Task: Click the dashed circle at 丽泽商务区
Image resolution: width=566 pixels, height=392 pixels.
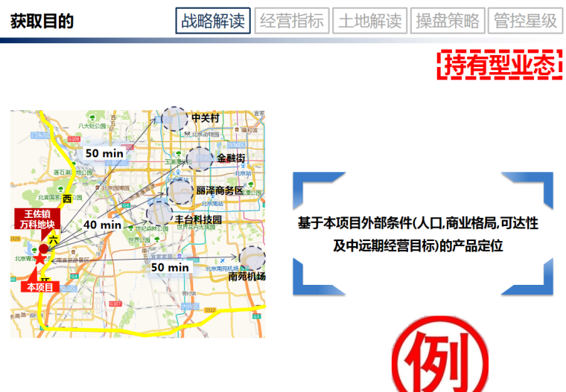Action: point(181,190)
